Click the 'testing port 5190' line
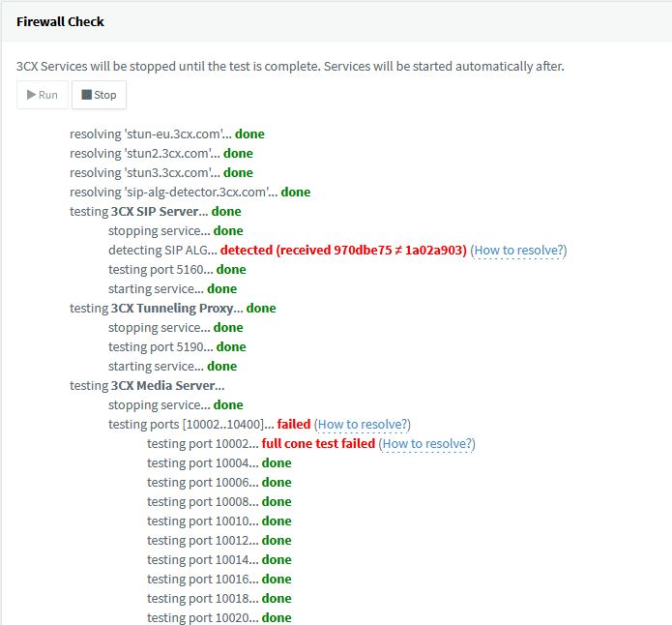Screen dimensions: 672x625 (x=177, y=346)
